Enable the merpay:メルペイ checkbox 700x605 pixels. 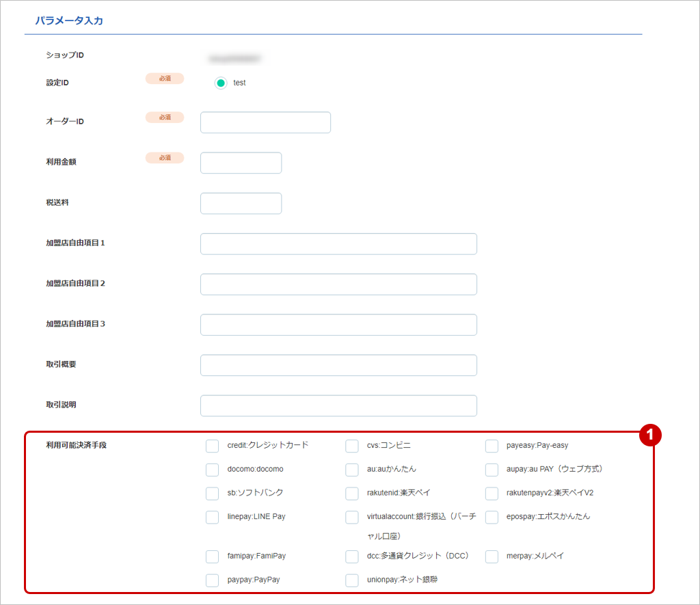pyautogui.click(x=492, y=556)
